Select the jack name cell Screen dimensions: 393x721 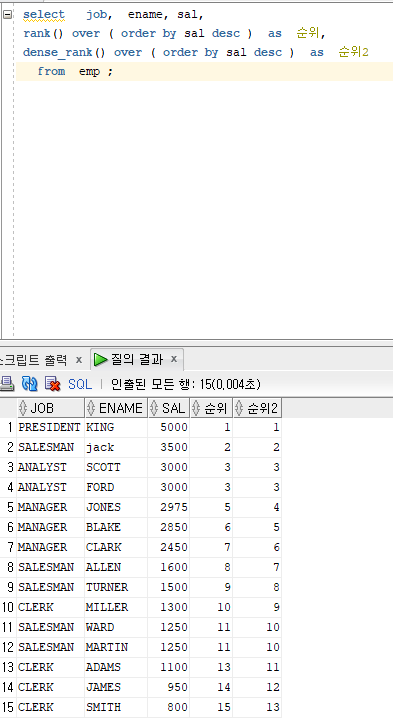point(116,447)
